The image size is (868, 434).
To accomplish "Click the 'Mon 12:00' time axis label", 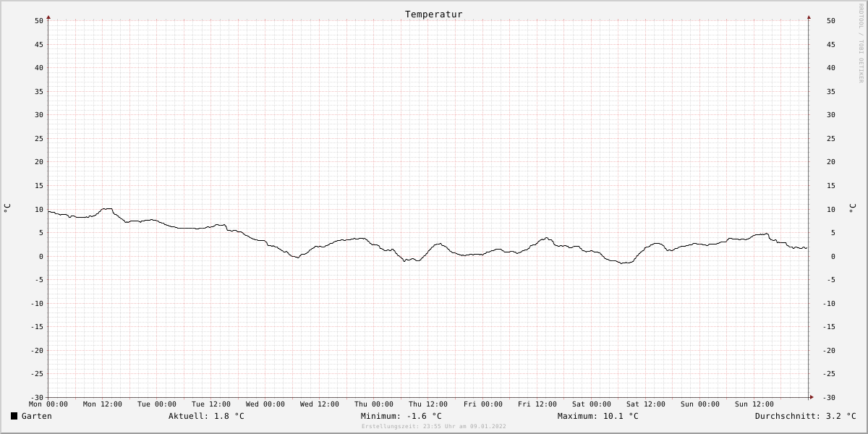I will [x=103, y=404].
